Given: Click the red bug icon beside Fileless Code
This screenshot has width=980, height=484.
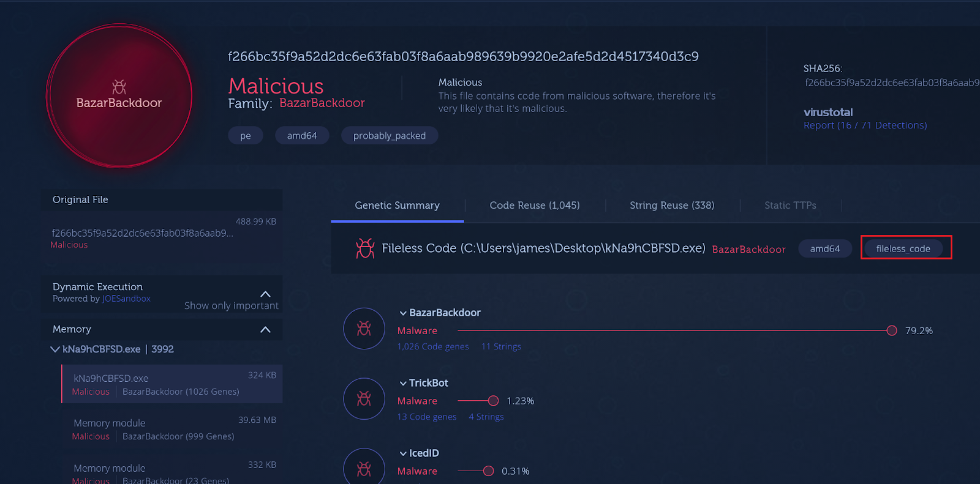Looking at the screenshot, I should (x=365, y=248).
